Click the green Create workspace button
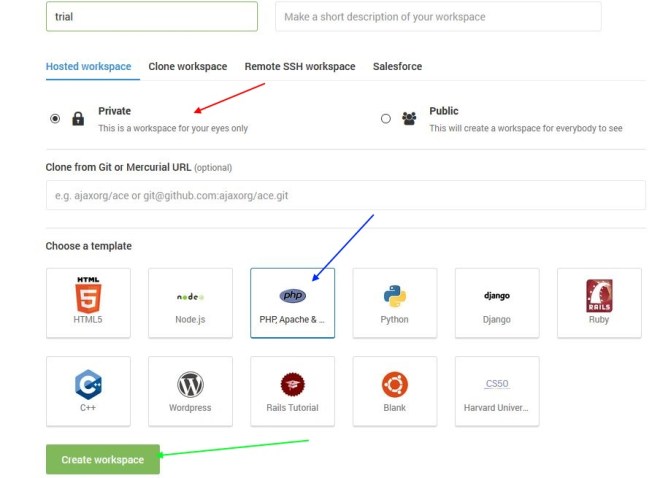660x478 pixels. [x=103, y=459]
